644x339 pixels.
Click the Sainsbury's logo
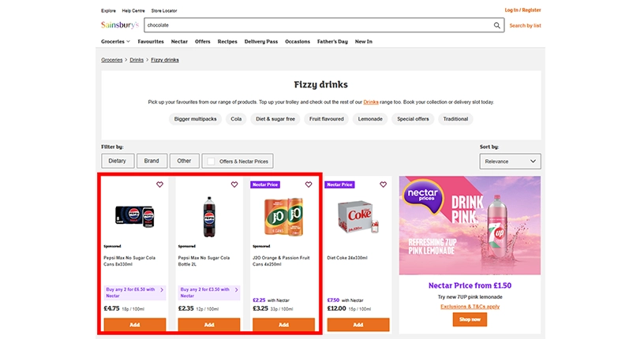point(119,25)
